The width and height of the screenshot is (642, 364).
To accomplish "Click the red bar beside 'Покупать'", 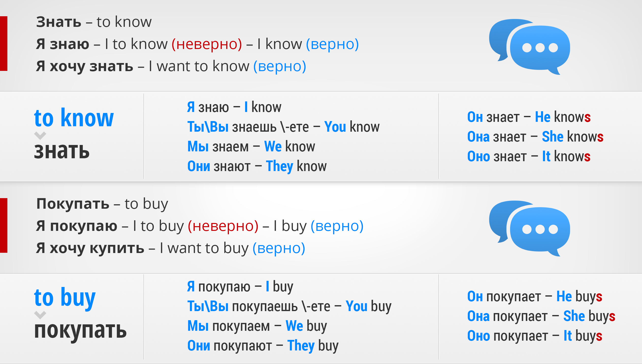I will click(4, 225).
